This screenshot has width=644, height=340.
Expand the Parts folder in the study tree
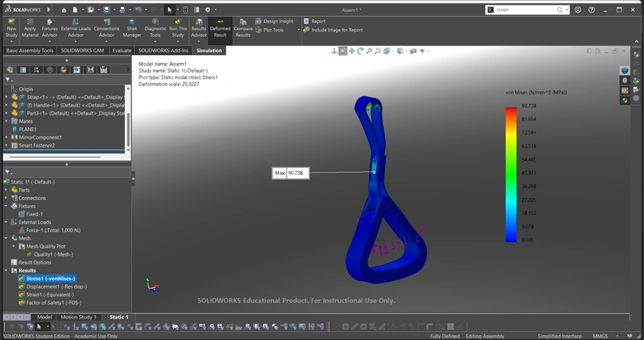point(6,190)
